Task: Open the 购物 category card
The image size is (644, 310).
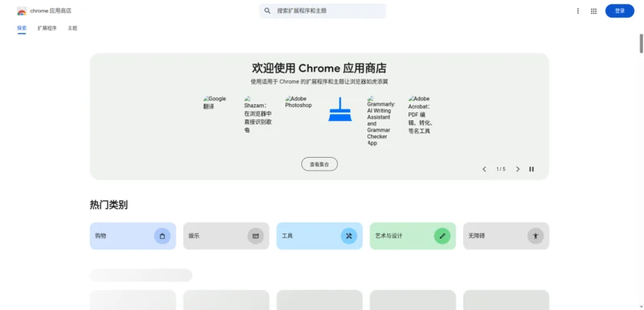Action: [x=133, y=236]
